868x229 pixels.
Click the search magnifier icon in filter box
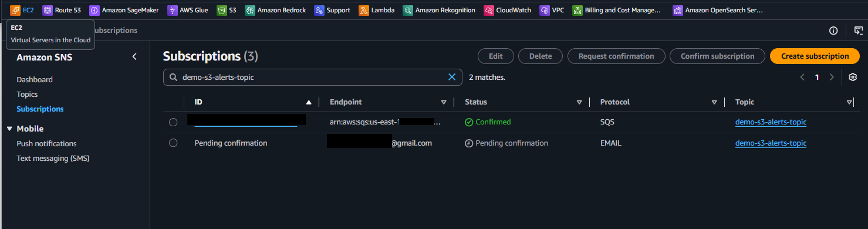pyautogui.click(x=173, y=77)
